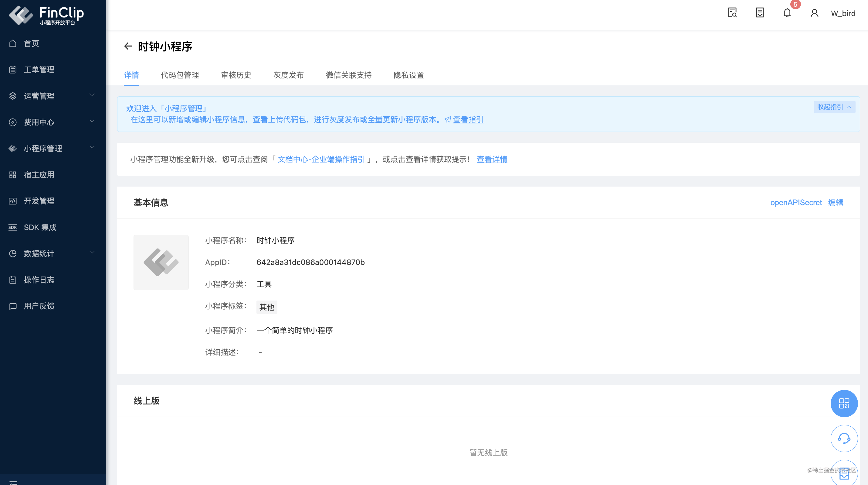Show the mini-program QR code button
The height and width of the screenshot is (485, 868).
pos(844,403)
